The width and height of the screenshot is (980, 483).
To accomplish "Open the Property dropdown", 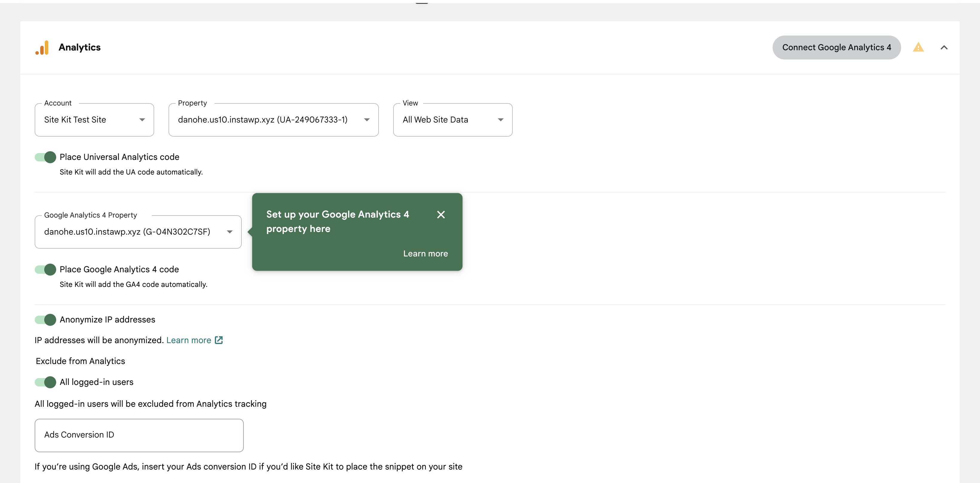I will 273,120.
